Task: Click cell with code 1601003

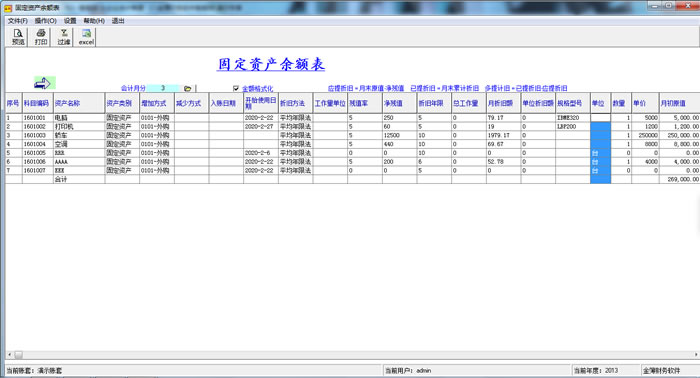Action: pos(38,135)
